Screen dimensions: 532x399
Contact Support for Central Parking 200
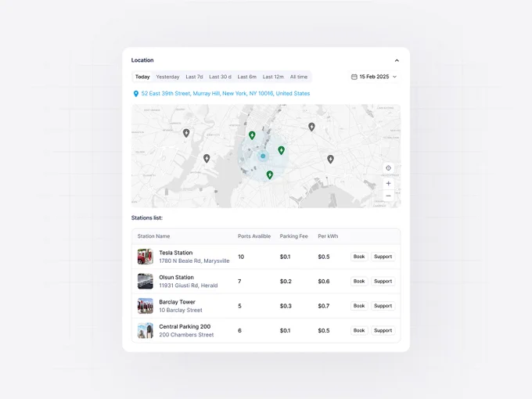(x=383, y=330)
